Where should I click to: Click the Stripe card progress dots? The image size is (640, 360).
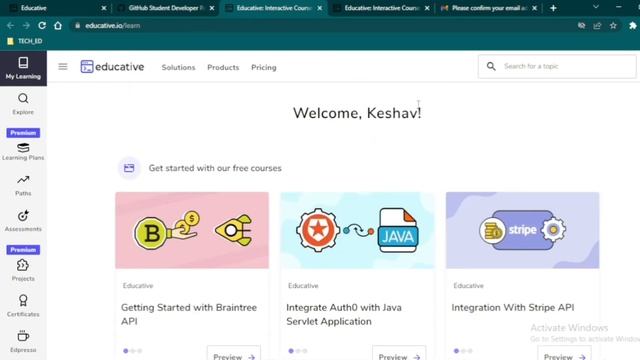coord(463,351)
